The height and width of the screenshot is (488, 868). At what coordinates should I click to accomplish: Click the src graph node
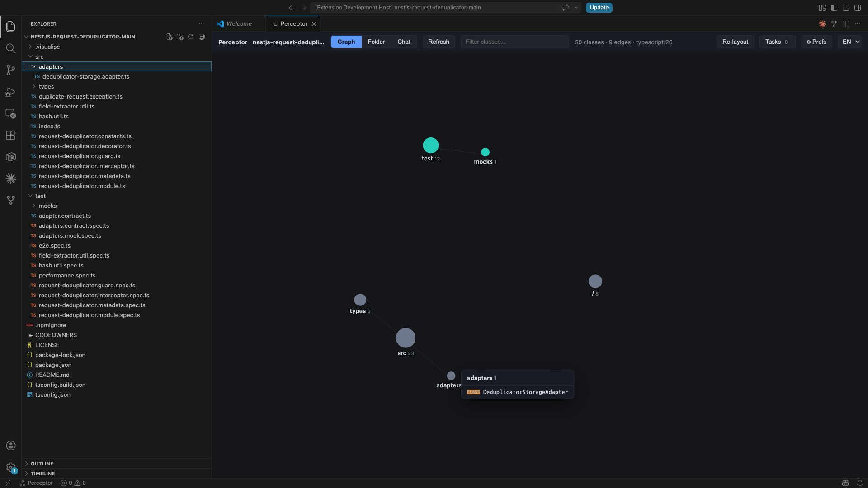point(406,338)
